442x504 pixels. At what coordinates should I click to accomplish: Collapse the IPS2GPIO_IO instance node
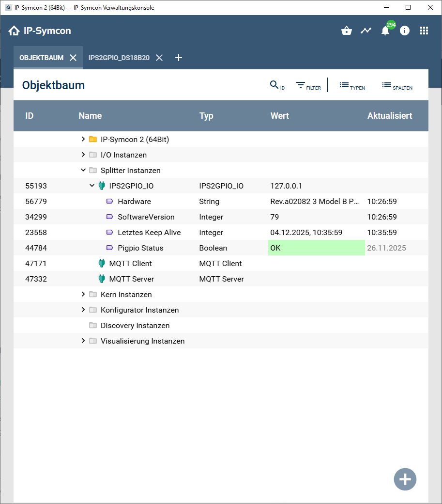[x=92, y=186]
